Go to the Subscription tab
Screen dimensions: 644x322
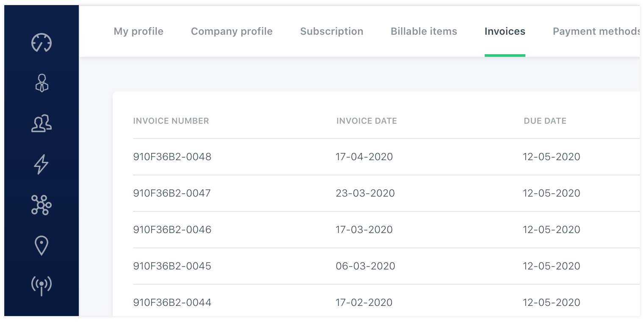tap(332, 31)
